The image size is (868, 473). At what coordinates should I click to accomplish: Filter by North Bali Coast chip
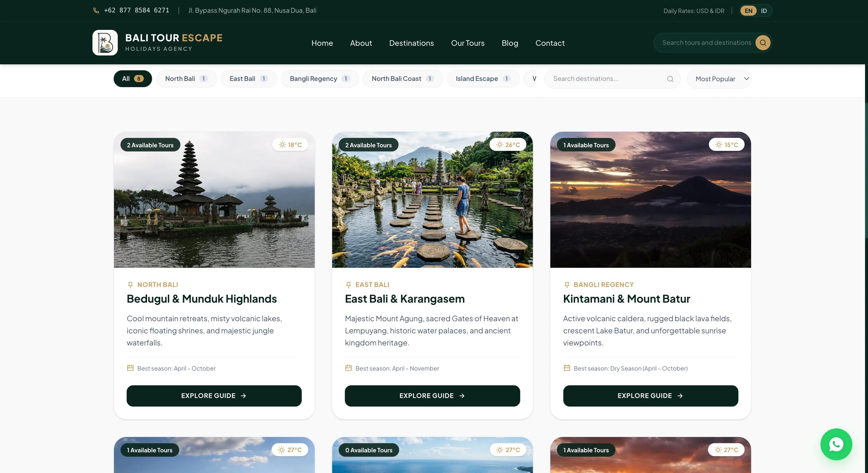(x=403, y=79)
